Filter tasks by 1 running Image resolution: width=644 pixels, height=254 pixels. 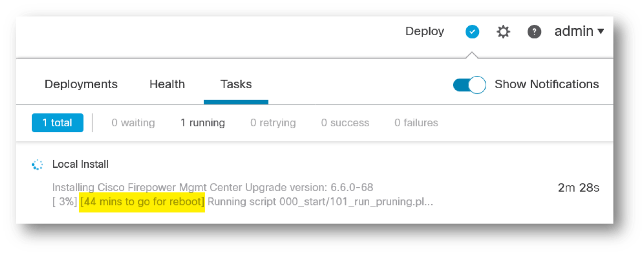click(x=203, y=123)
